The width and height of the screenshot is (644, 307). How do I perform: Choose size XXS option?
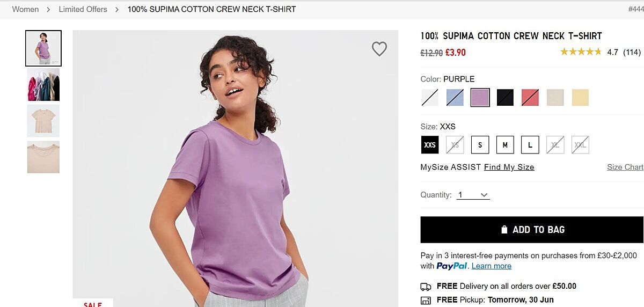pyautogui.click(x=430, y=145)
